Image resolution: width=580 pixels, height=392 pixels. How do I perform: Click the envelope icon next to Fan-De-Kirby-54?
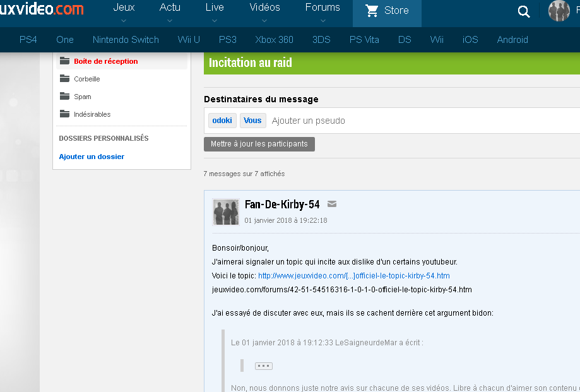coord(332,204)
